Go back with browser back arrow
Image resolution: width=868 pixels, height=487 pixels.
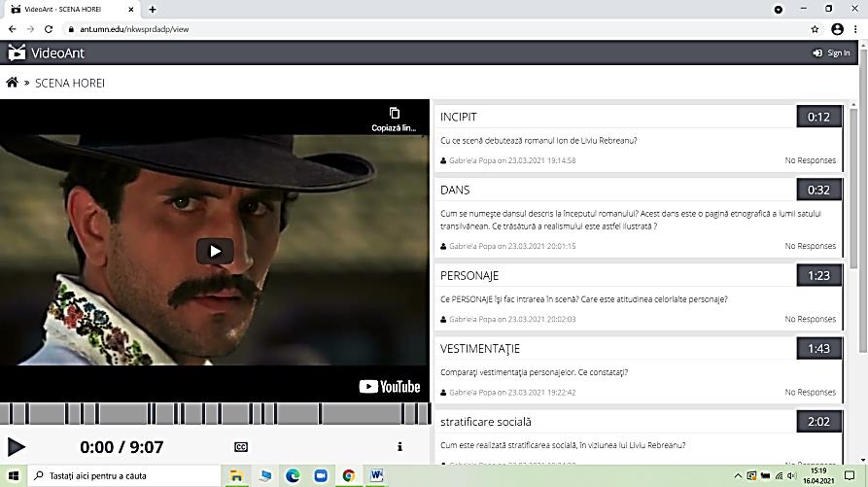click(13, 29)
